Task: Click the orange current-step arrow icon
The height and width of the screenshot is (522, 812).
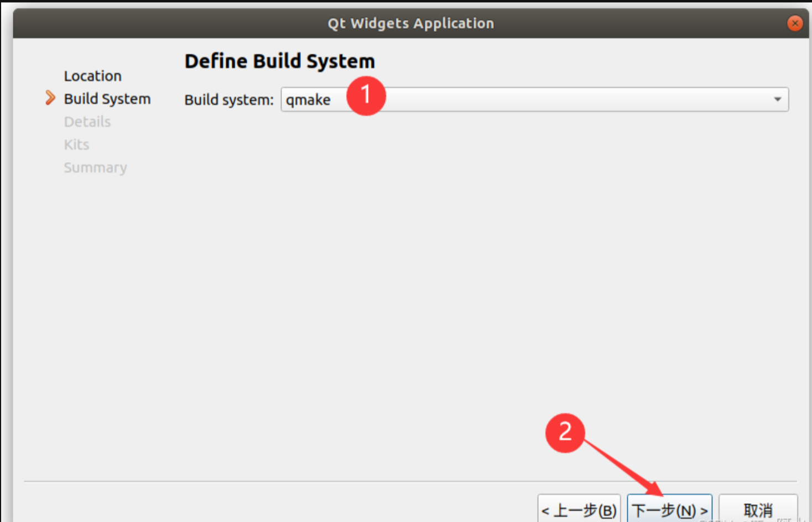Action: [x=50, y=98]
